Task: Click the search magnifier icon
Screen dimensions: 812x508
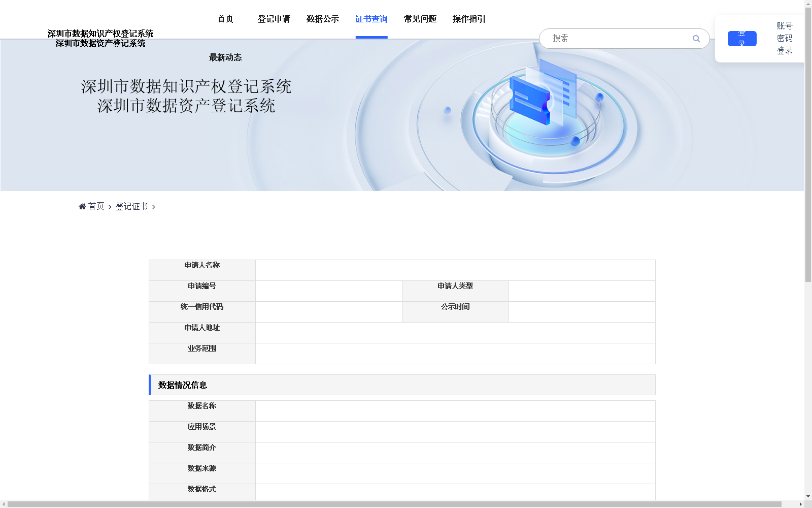Action: pos(696,39)
